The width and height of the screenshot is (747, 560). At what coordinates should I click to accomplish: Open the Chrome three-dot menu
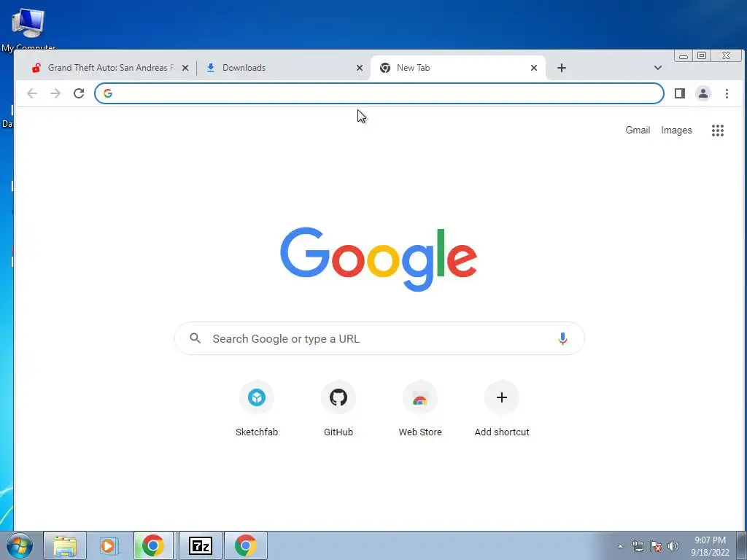pos(727,93)
